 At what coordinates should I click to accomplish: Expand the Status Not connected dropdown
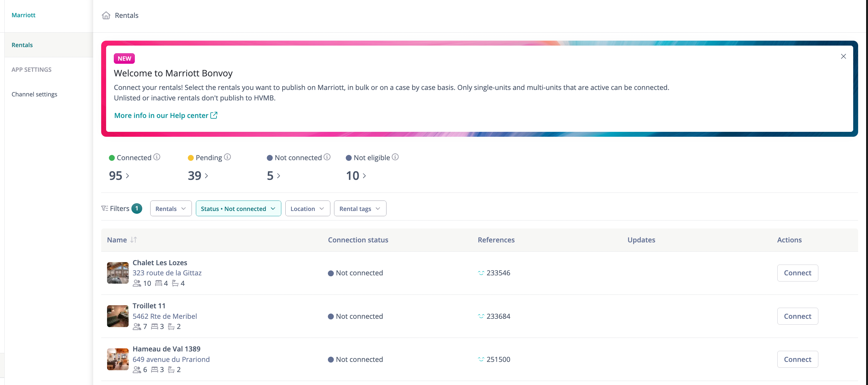238,209
